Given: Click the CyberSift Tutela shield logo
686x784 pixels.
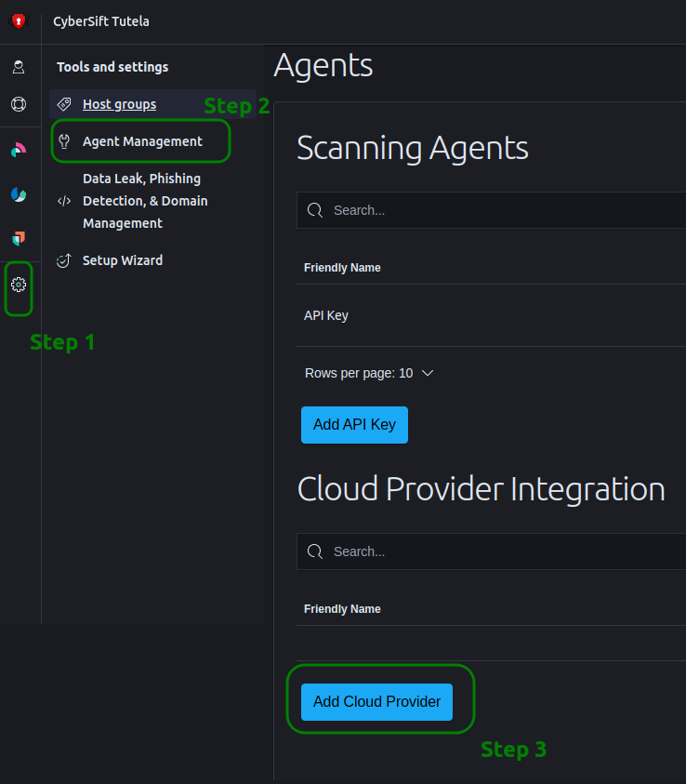Looking at the screenshot, I should [x=19, y=21].
